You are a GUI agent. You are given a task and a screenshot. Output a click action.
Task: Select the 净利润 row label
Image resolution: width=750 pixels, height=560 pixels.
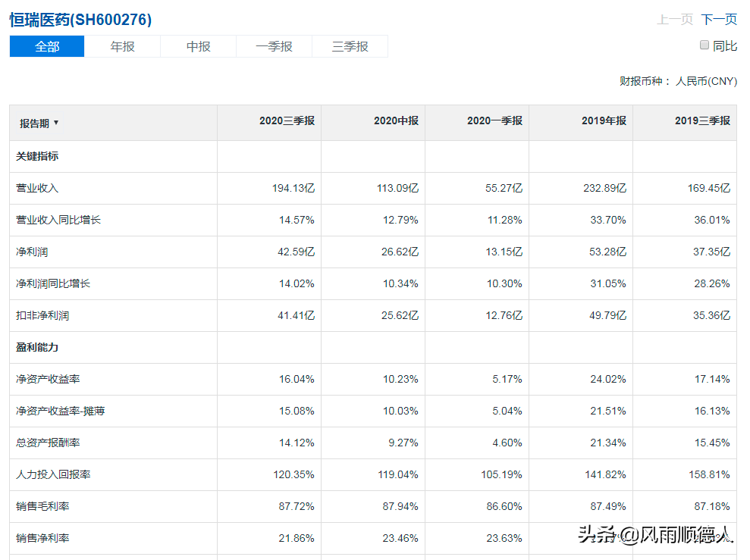(x=32, y=252)
